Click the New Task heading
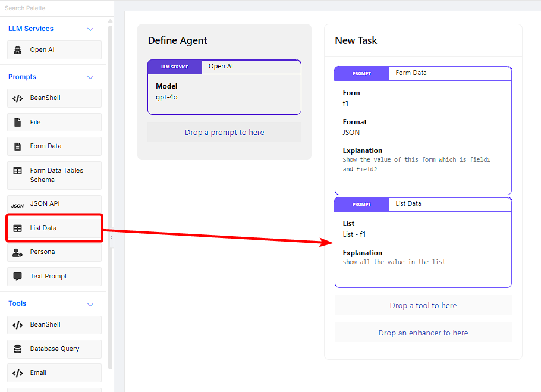The height and width of the screenshot is (392, 541). [x=356, y=40]
